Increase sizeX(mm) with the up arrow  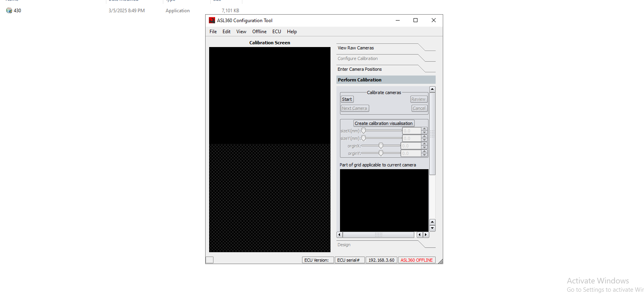(424, 129)
